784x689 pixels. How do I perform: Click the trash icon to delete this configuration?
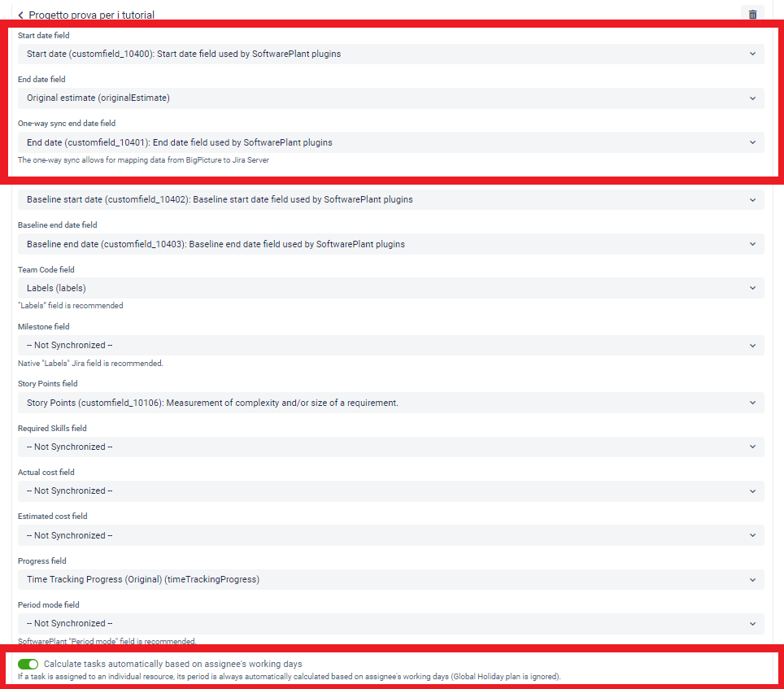(x=752, y=14)
